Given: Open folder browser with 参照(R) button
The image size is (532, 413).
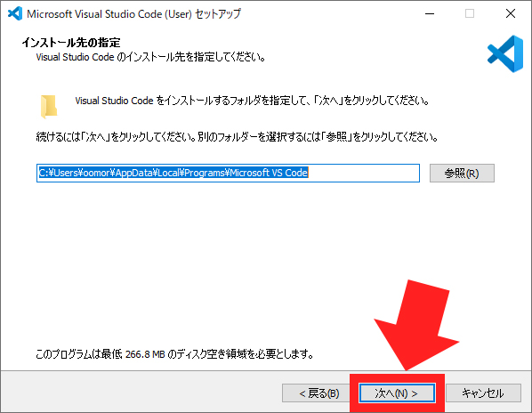Looking at the screenshot, I should coord(462,173).
